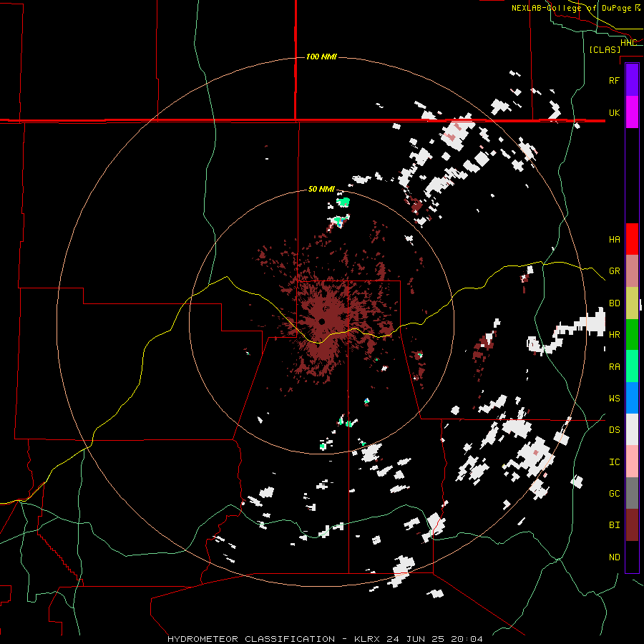Click the black radar site dot at center
This screenshot has width=644, height=644.
pos(322,321)
